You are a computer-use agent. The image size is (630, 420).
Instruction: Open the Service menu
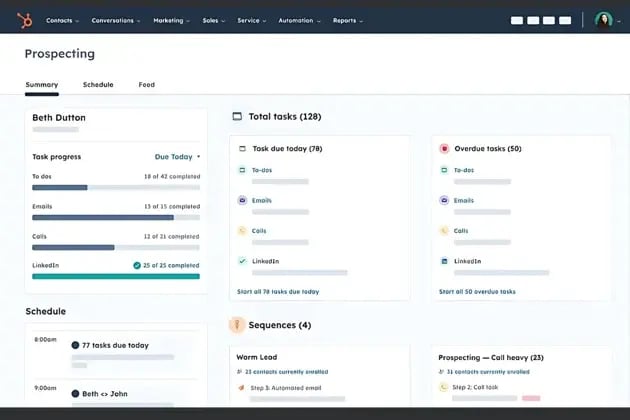click(x=252, y=20)
